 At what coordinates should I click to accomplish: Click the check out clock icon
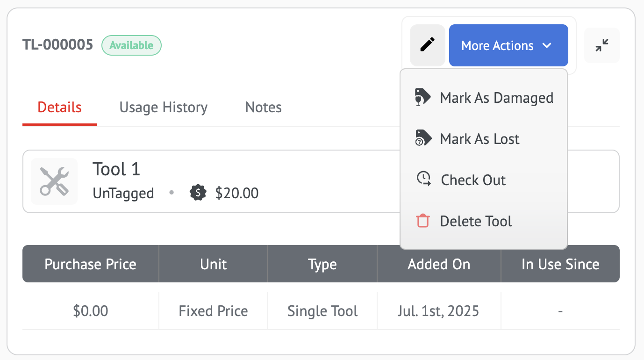coord(423,180)
